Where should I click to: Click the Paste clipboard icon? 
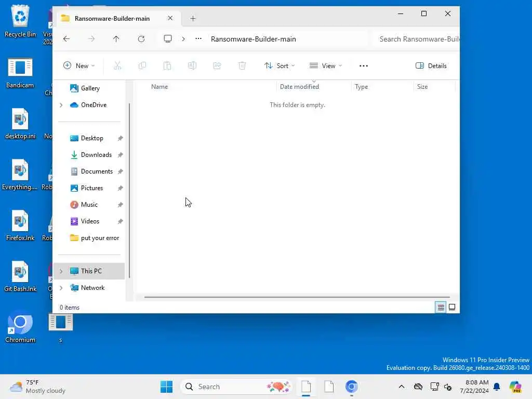[x=167, y=65]
